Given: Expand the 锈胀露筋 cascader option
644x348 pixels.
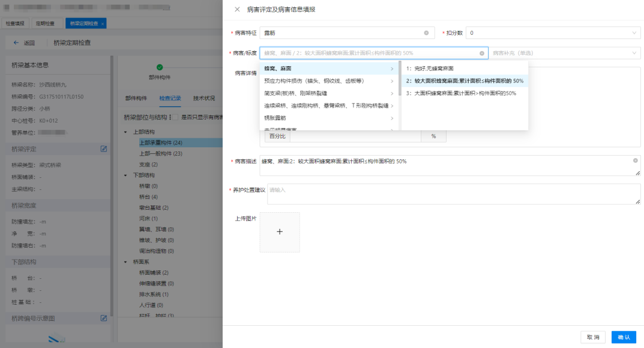Looking at the screenshot, I should tap(329, 118).
